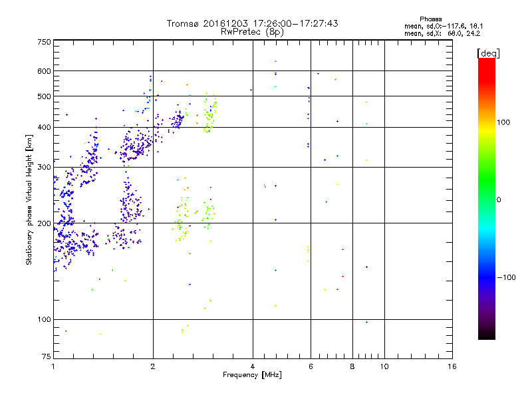532x399 pixels.
Task: Click the "RwPretec (8p)" subtitle
Action: pyautogui.click(x=252, y=32)
